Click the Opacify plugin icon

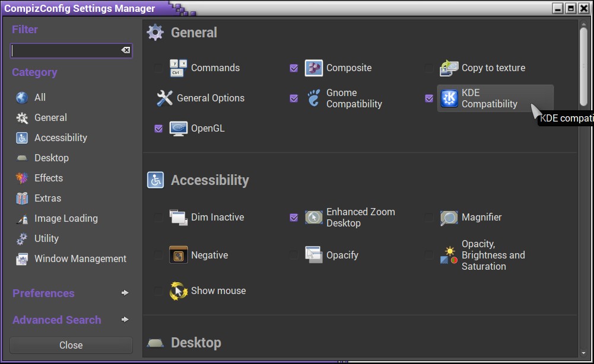tap(313, 256)
